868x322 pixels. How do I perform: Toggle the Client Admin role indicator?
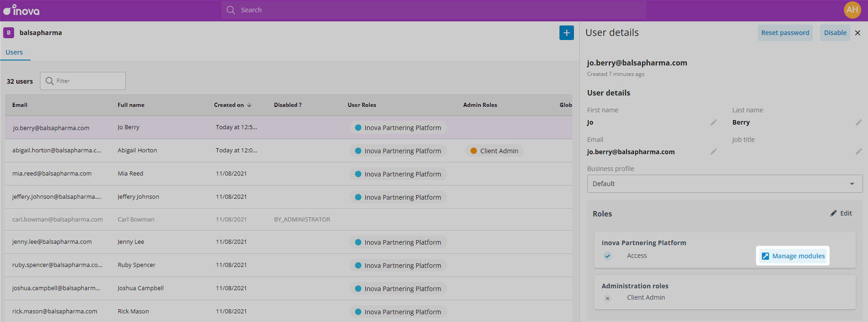click(x=608, y=298)
